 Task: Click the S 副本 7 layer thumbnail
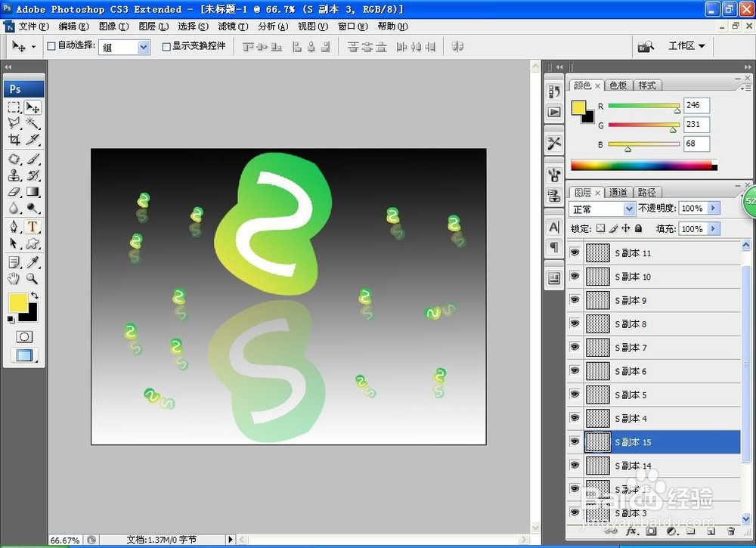(x=598, y=347)
